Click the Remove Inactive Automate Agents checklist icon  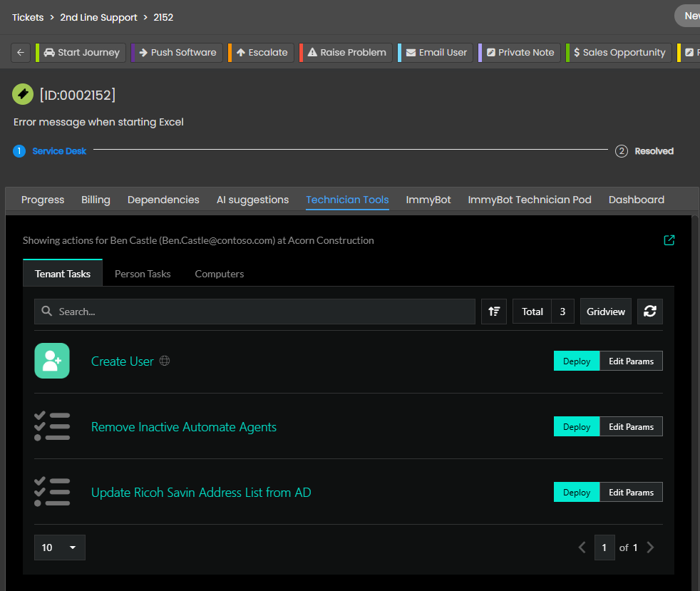pyautogui.click(x=52, y=426)
